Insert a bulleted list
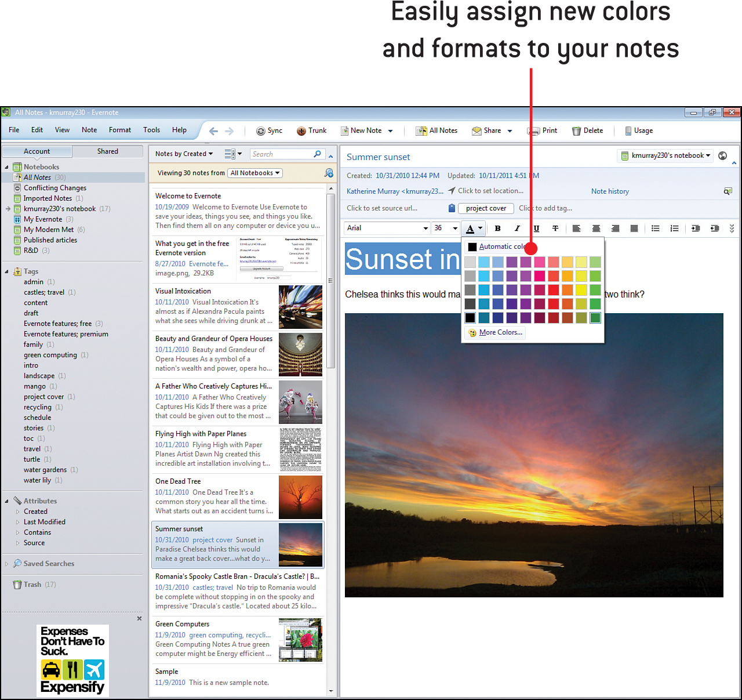Viewport: 742px width, 700px height. (x=656, y=229)
